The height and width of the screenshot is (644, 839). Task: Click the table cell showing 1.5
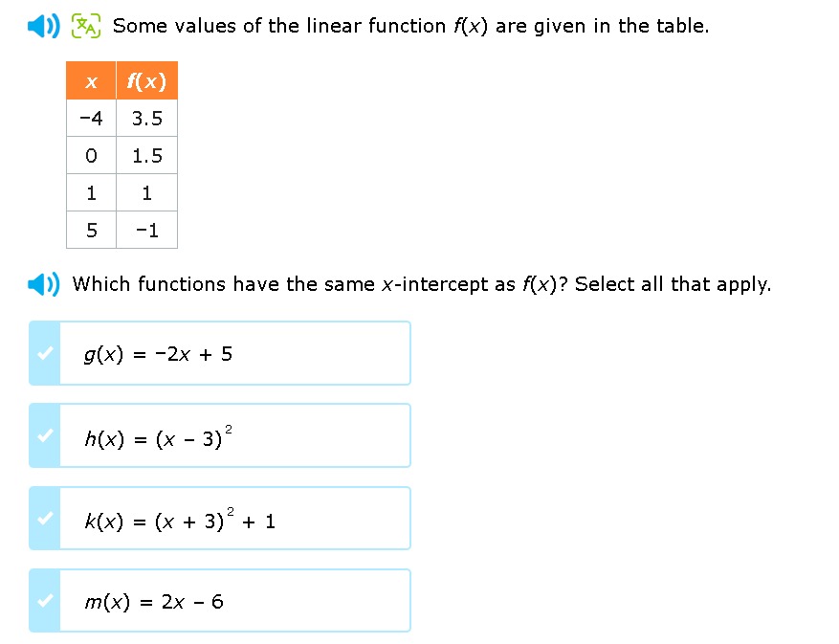[146, 156]
